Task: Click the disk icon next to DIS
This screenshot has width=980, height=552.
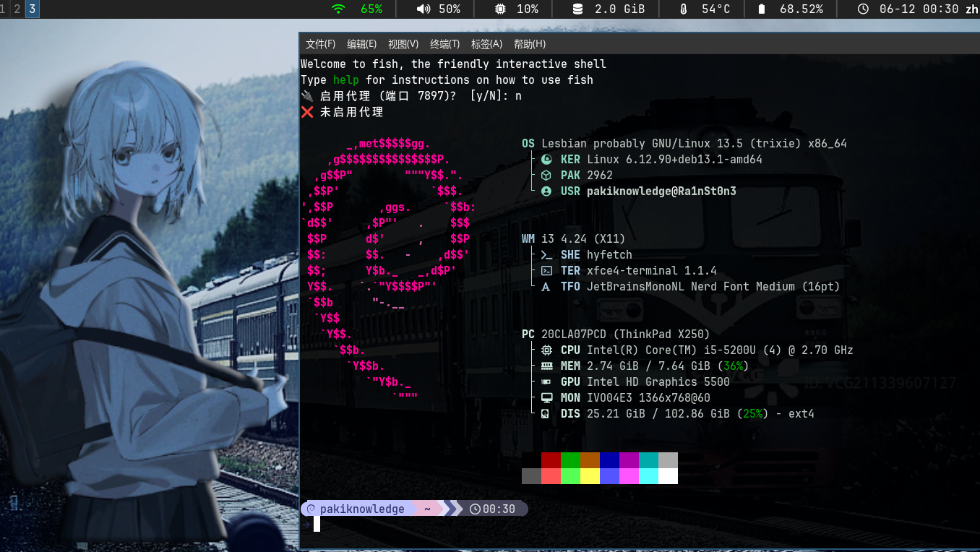Action: 546,414
